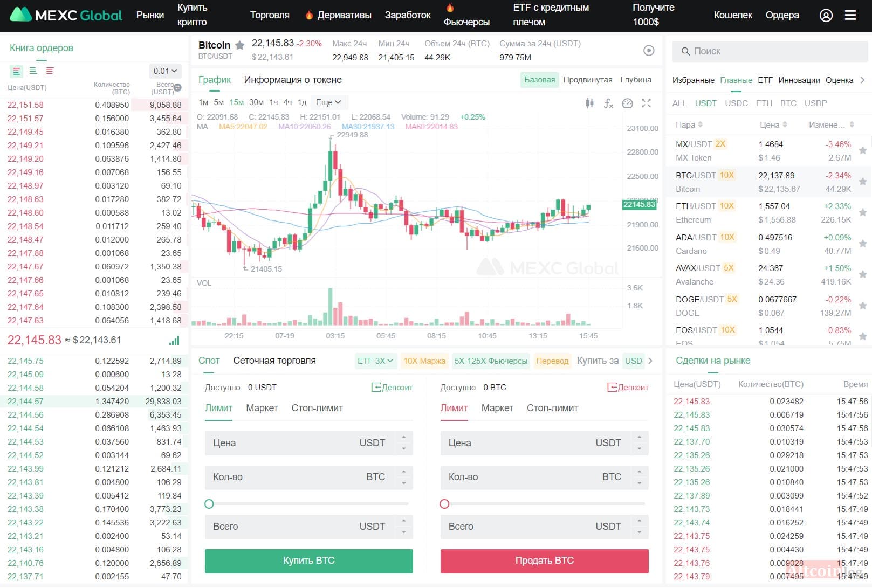Click buy amount slider handle

(209, 504)
